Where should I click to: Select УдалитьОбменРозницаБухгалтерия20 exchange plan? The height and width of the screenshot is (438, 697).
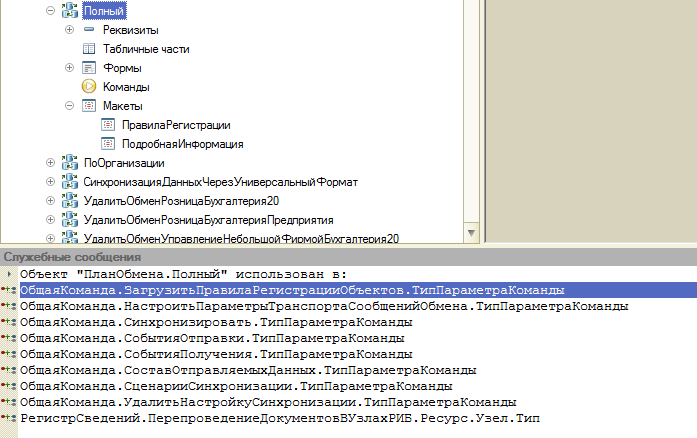pos(181,201)
